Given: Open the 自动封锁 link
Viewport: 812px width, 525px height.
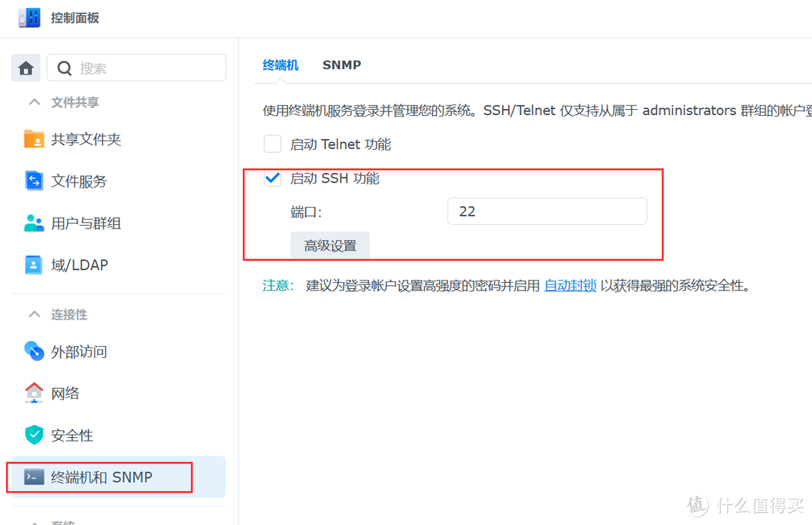Looking at the screenshot, I should (x=570, y=285).
